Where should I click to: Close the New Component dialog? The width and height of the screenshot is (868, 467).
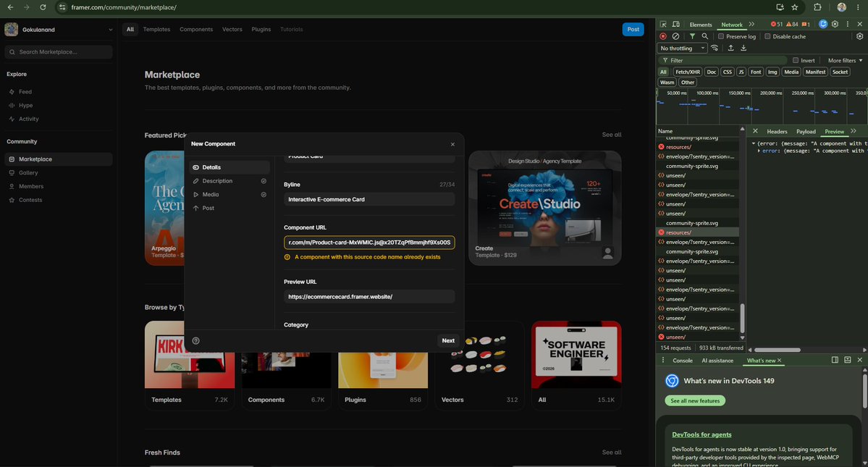pyautogui.click(x=452, y=144)
